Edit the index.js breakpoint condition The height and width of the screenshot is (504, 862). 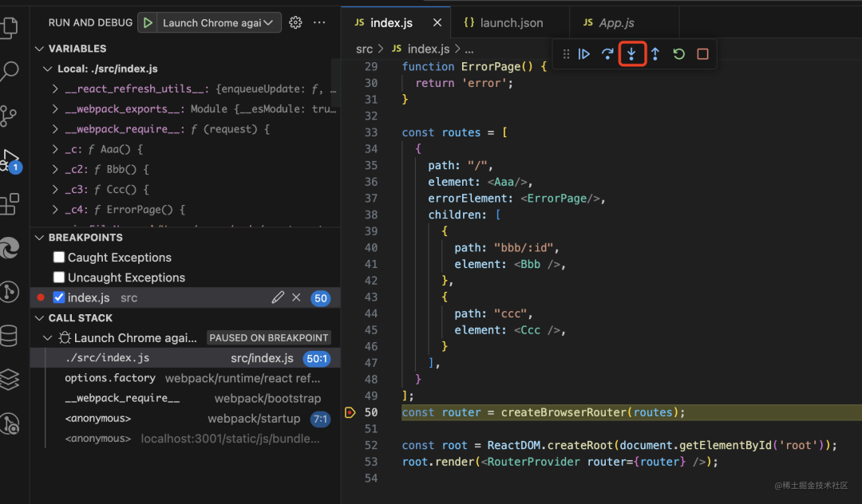[278, 297]
